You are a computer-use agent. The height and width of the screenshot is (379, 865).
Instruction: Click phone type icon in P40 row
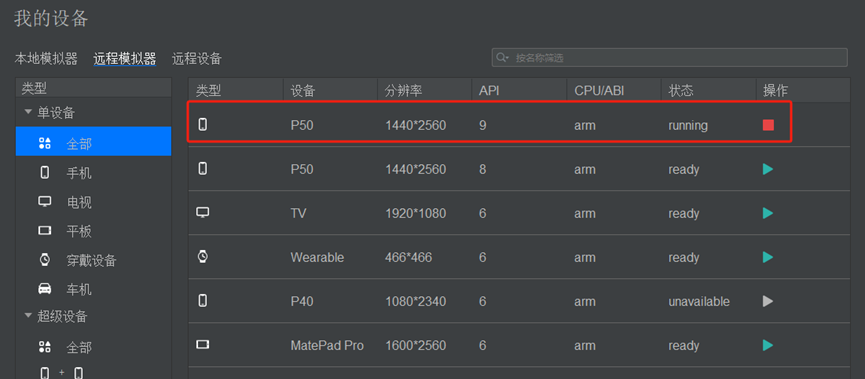(x=202, y=301)
